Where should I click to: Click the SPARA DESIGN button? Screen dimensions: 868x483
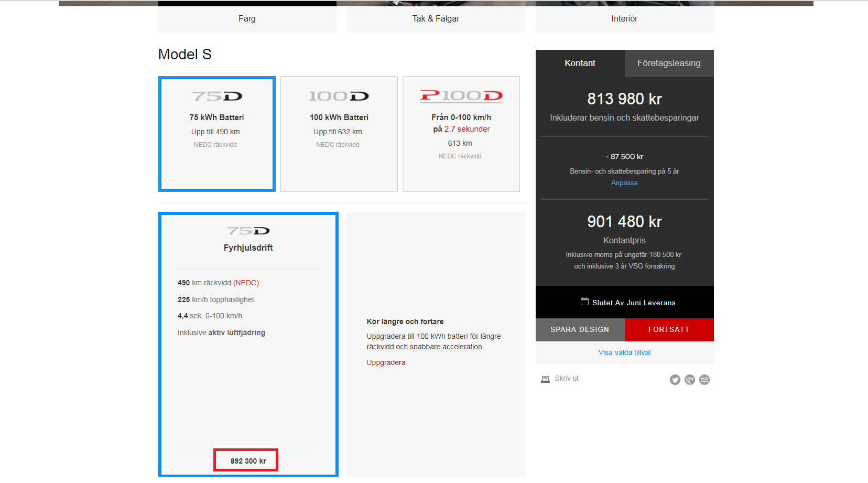580,330
